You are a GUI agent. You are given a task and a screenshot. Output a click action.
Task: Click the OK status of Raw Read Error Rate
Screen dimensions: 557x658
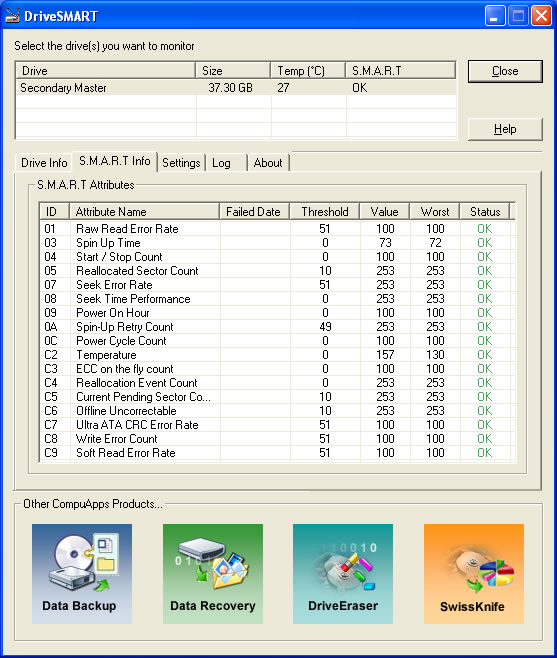pos(484,229)
